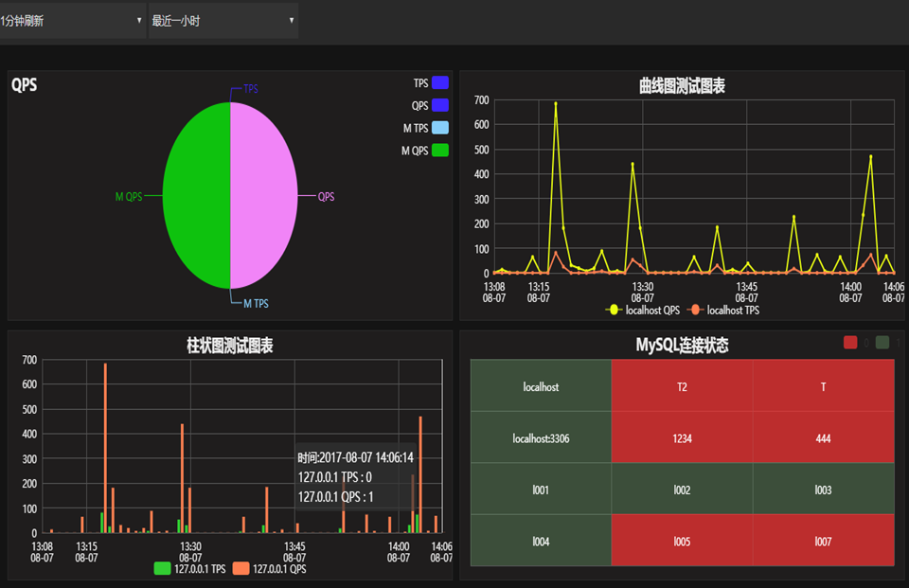Toggle the localhost QPS series in line chart legend

pos(642,311)
